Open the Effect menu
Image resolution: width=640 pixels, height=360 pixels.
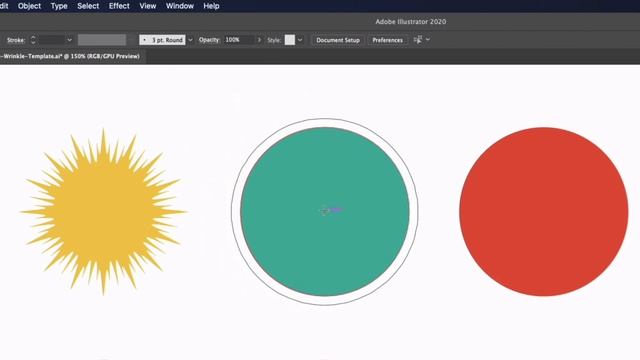(119, 6)
